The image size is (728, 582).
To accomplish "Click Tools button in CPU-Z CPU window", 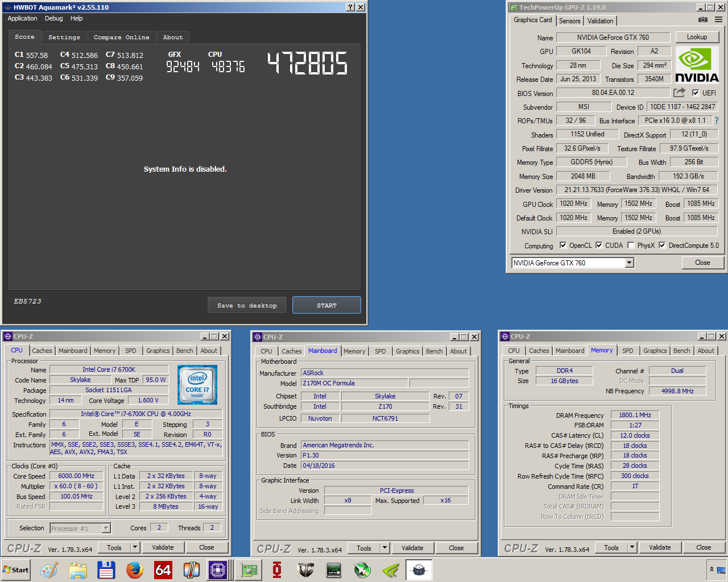I will pyautogui.click(x=114, y=548).
